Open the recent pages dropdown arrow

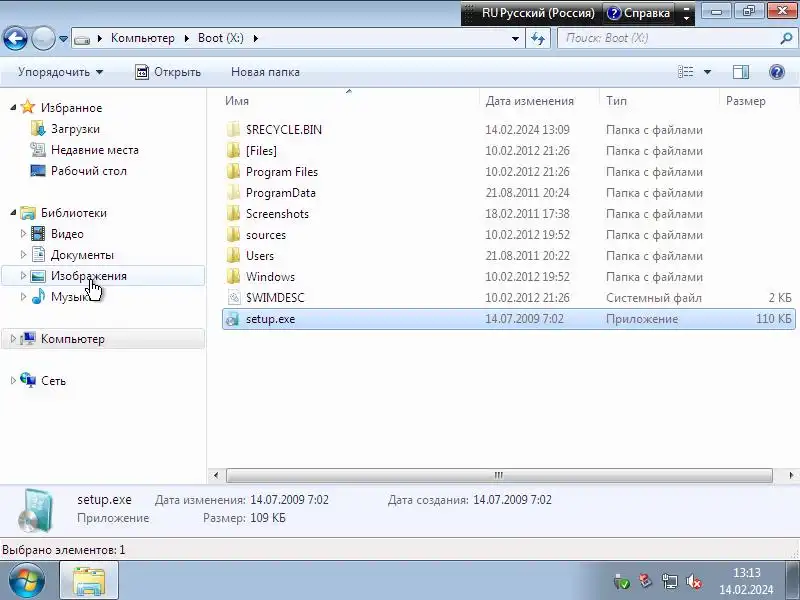click(x=63, y=39)
